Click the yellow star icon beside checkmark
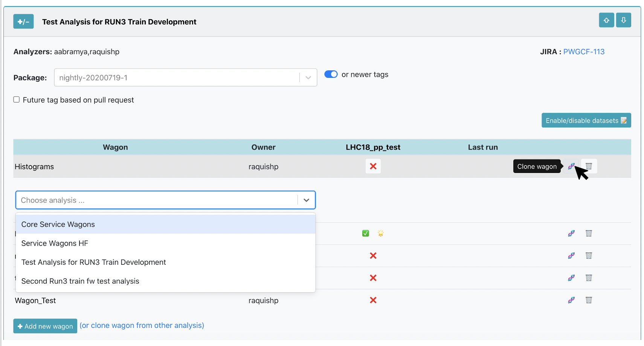The height and width of the screenshot is (346, 644). coord(381,234)
